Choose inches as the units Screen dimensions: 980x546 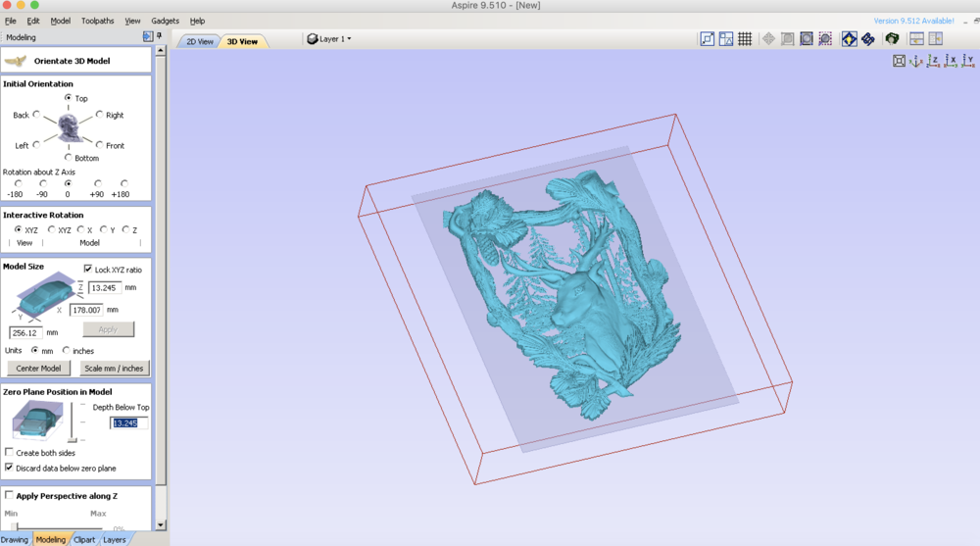click(x=66, y=350)
